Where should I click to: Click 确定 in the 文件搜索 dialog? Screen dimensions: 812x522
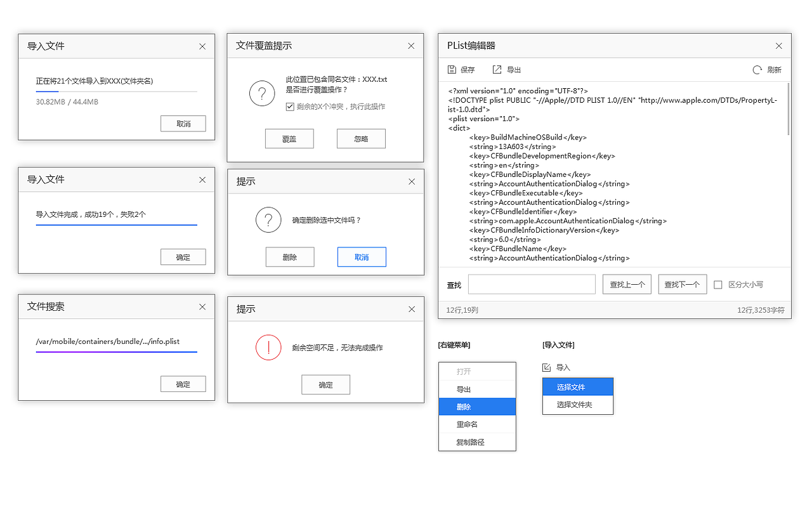pos(183,384)
